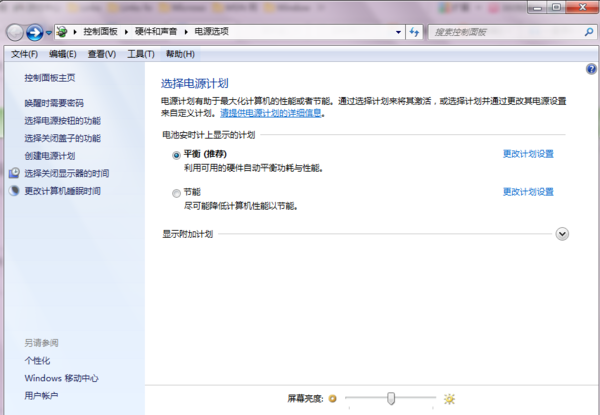Screen dimensions: 600x415
Task: Open the 工具(T) menu
Action: click(x=141, y=54)
